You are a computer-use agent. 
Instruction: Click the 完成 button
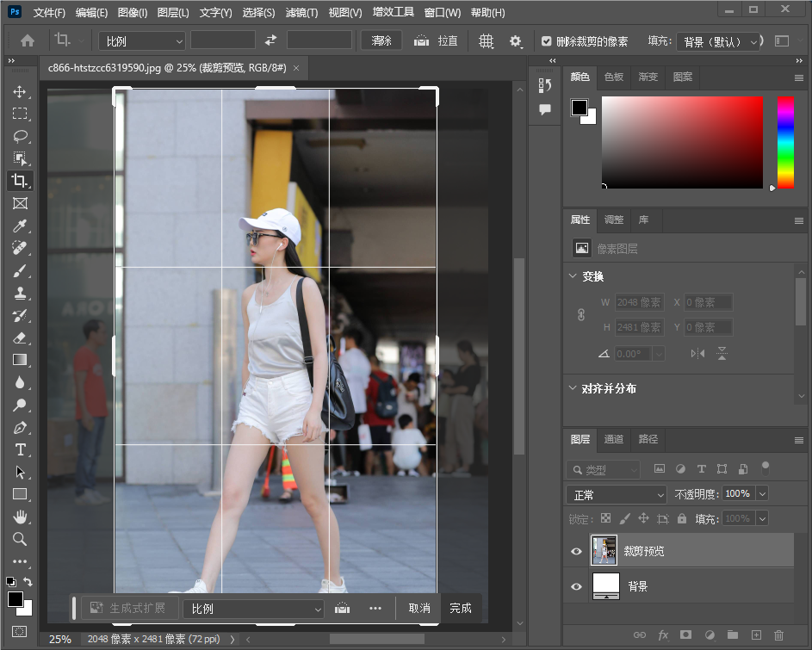(461, 608)
